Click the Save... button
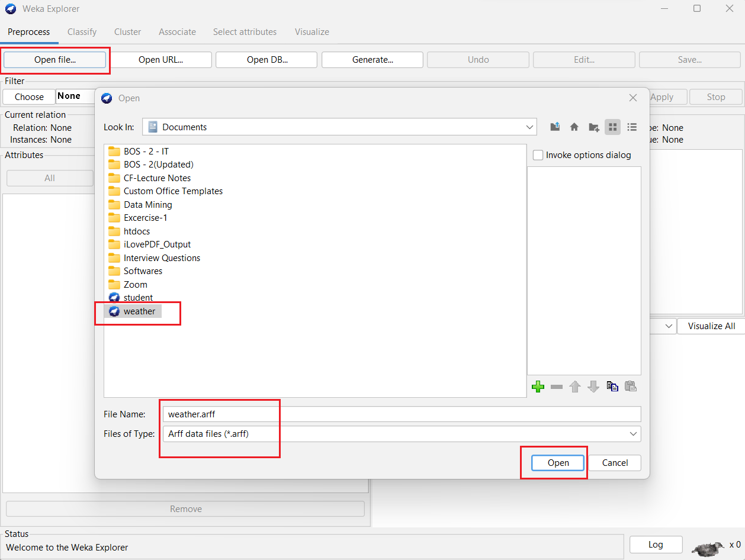 (690, 60)
